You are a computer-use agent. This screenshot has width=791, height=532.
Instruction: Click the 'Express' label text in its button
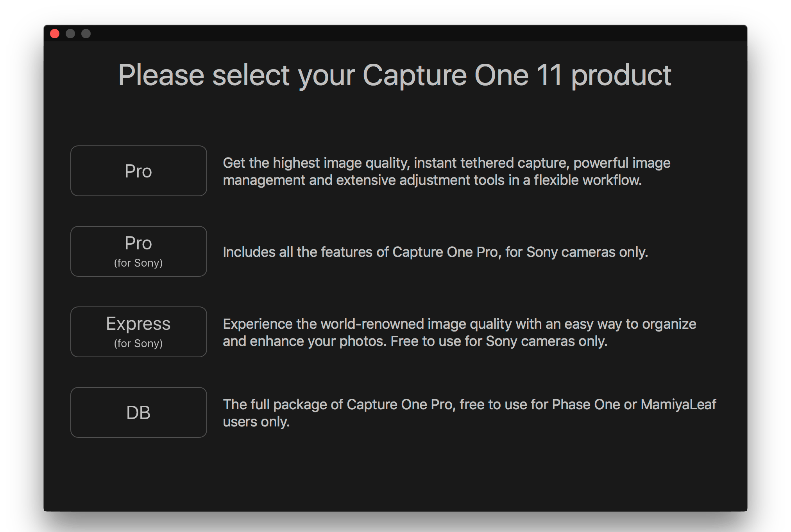[x=138, y=324]
